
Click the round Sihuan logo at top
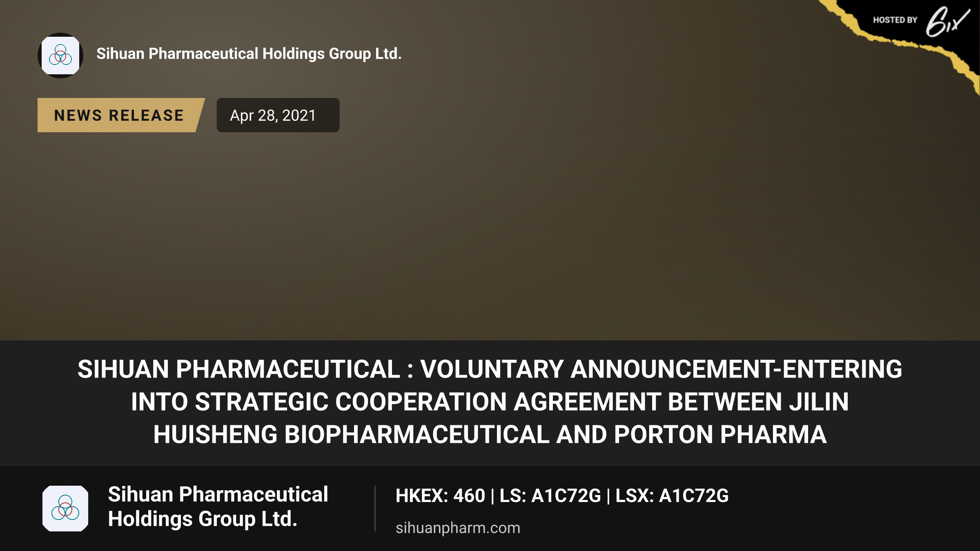coord(60,55)
